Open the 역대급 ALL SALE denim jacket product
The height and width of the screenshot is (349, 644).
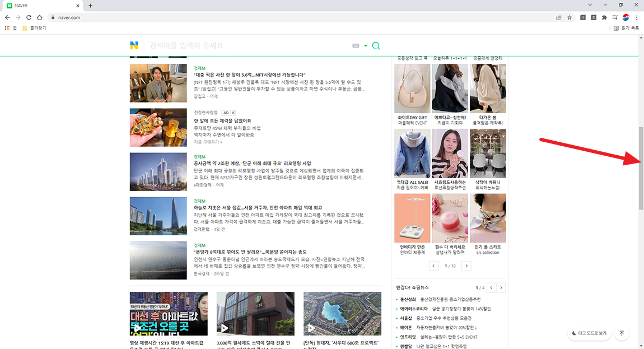(412, 153)
